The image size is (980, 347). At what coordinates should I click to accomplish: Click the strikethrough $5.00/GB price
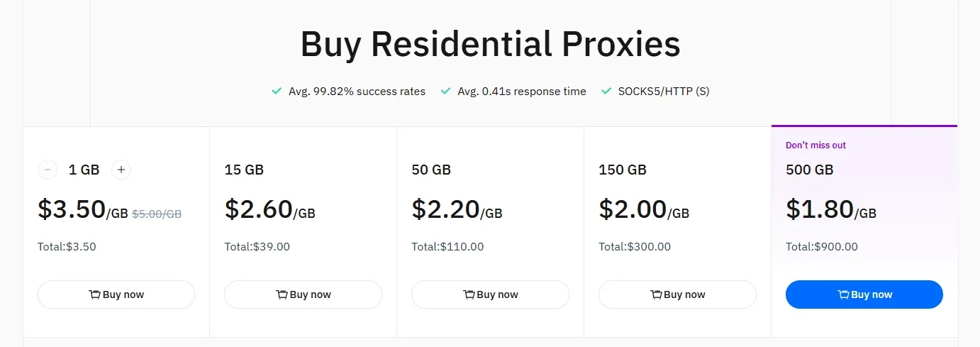[x=157, y=213]
